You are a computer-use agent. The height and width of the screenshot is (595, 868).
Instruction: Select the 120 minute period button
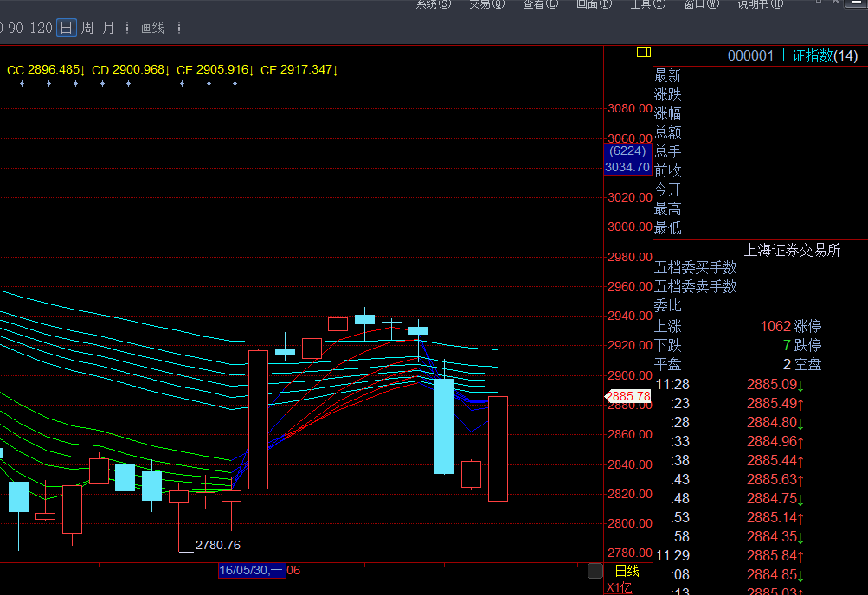coord(41,28)
